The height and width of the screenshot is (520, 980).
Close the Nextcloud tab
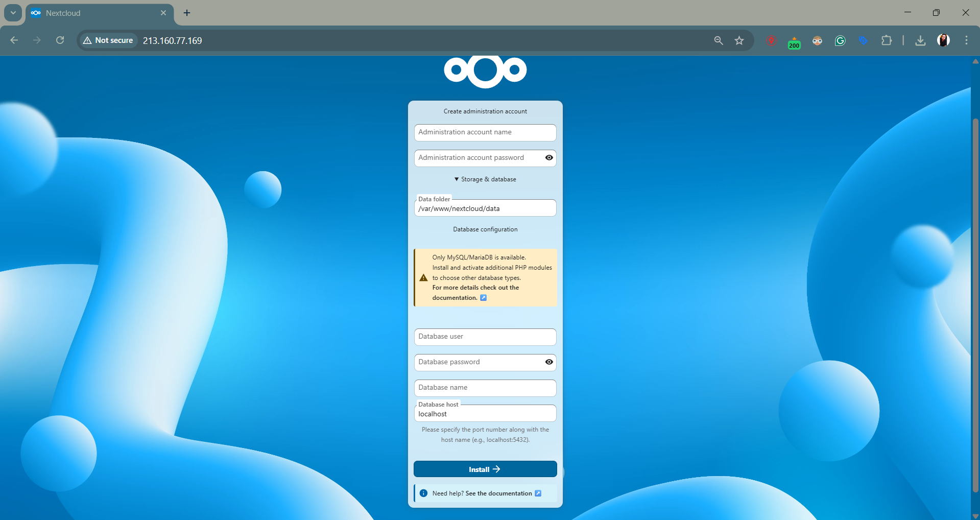tap(163, 13)
